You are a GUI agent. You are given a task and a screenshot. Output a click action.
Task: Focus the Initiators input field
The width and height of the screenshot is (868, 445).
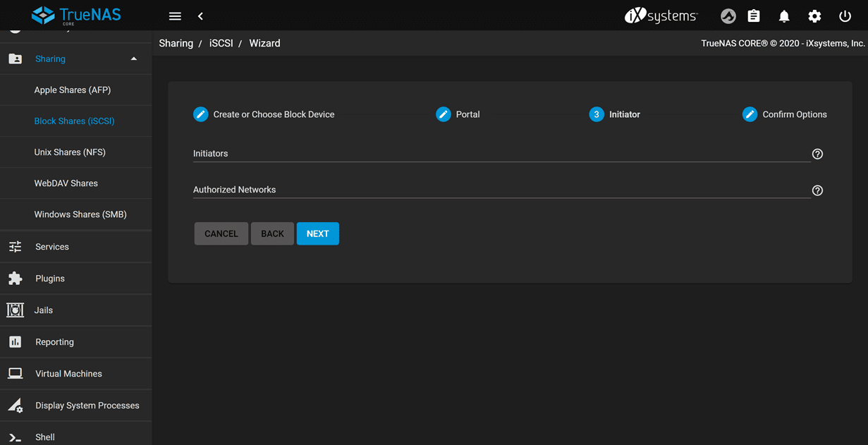click(501, 153)
